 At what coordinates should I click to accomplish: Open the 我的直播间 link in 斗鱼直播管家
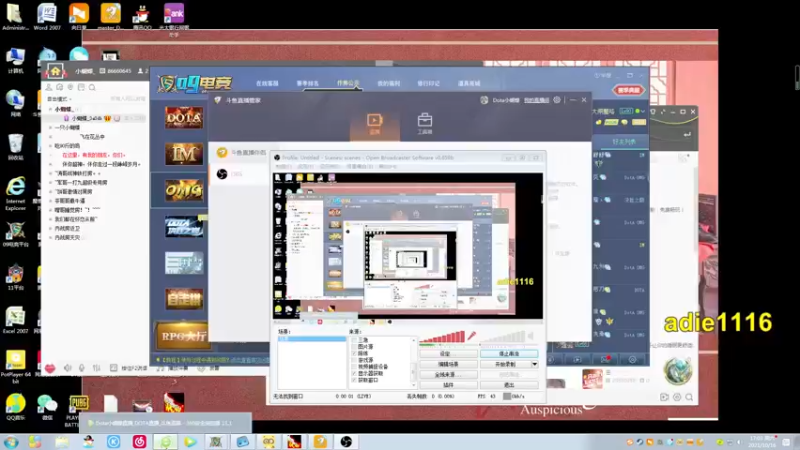pyautogui.click(x=536, y=100)
